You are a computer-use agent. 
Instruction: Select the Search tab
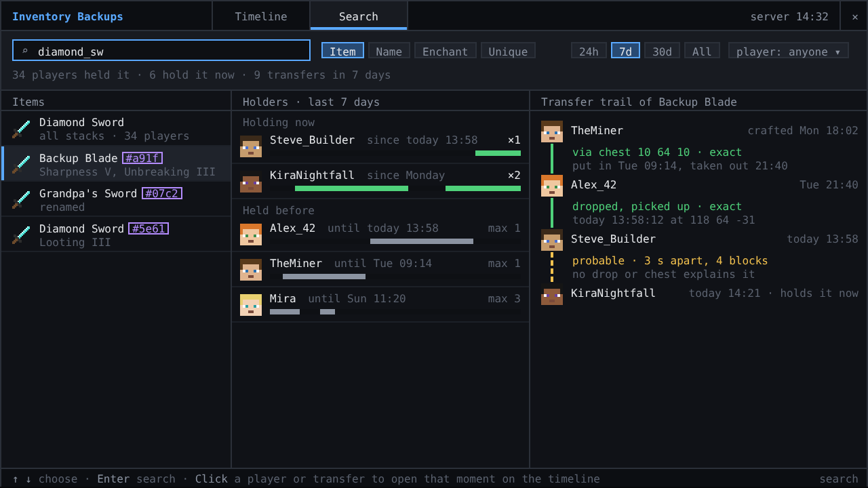tap(359, 16)
